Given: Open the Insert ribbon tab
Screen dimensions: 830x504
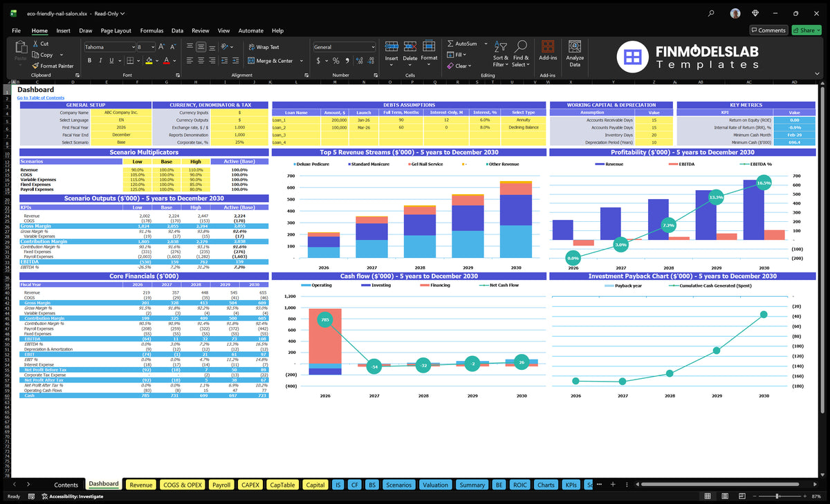Looking at the screenshot, I should coord(63,30).
